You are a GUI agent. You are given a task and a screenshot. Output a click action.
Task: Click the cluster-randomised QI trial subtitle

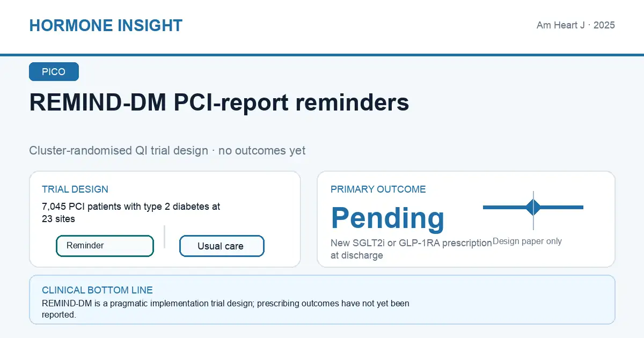[167, 151]
